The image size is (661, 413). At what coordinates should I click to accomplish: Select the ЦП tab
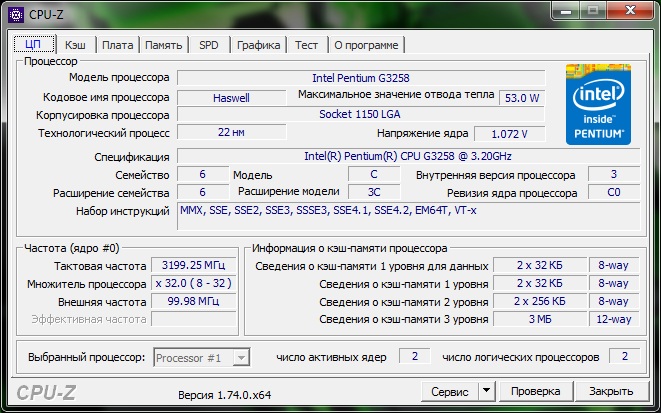tap(33, 44)
